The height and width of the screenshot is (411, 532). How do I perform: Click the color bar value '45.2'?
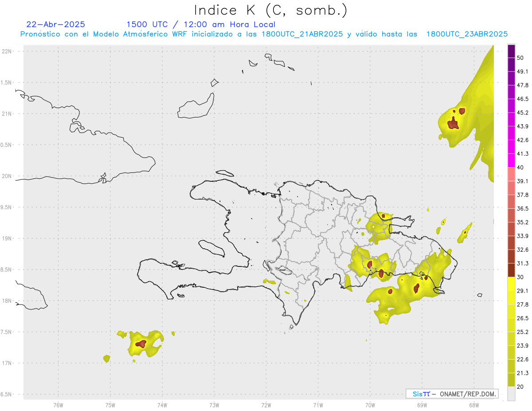pyautogui.click(x=523, y=113)
